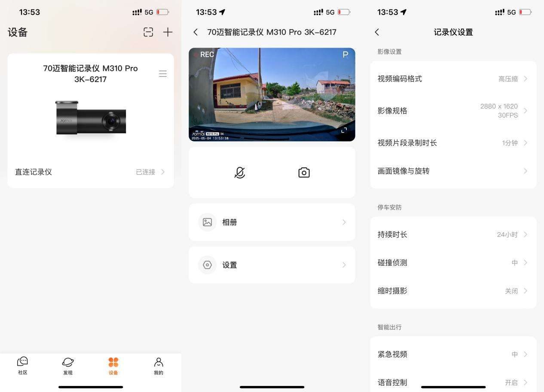This screenshot has width=544, height=392.
Task: Tap 开启 value for 语音控制
Action: (x=511, y=383)
